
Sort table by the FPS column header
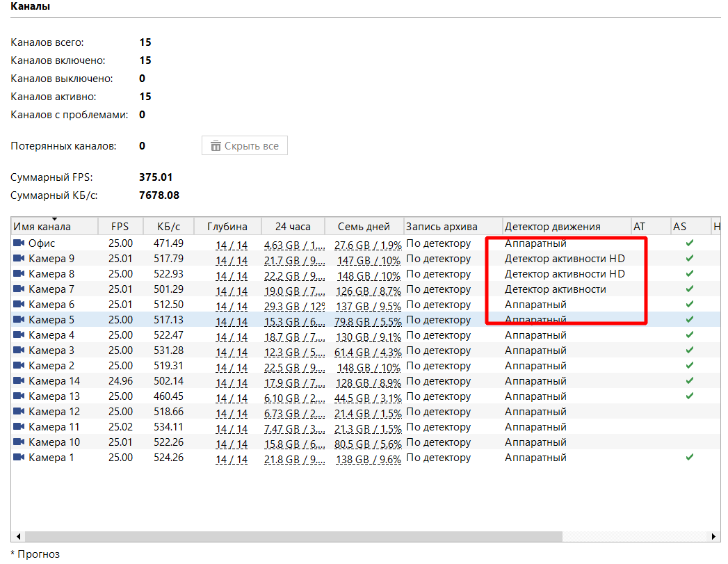[x=120, y=227]
